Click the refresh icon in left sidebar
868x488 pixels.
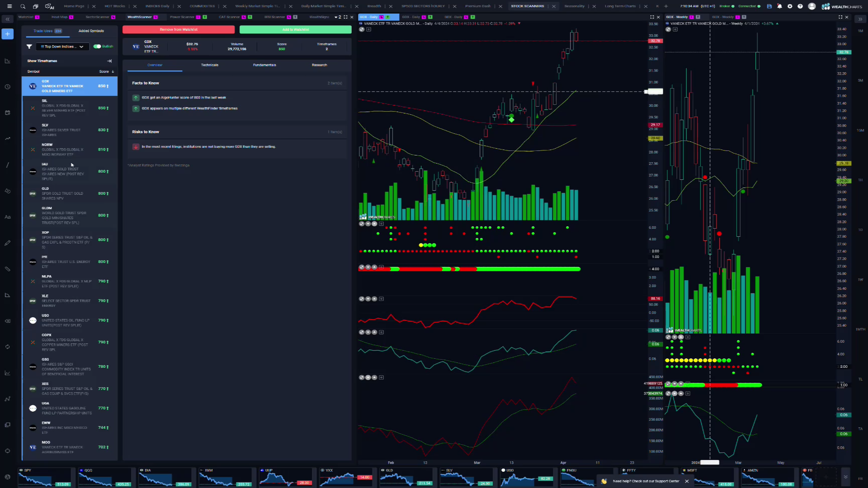pos(7,347)
